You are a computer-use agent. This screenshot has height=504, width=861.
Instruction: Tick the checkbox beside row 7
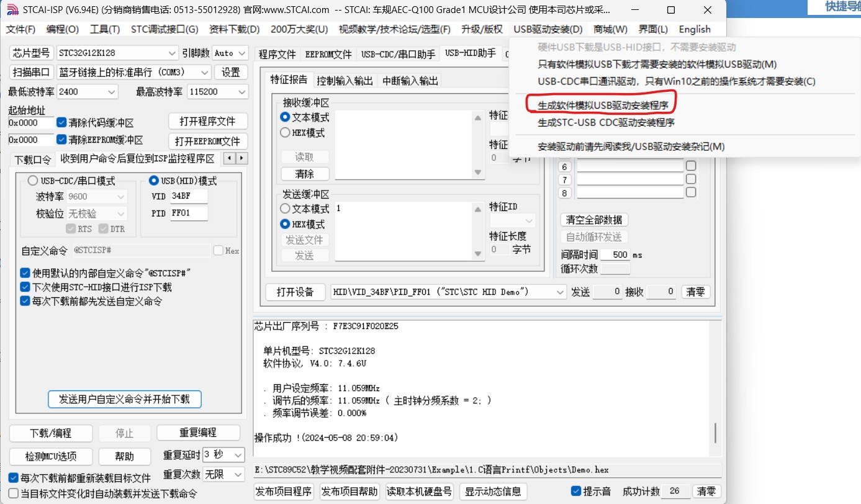690,179
